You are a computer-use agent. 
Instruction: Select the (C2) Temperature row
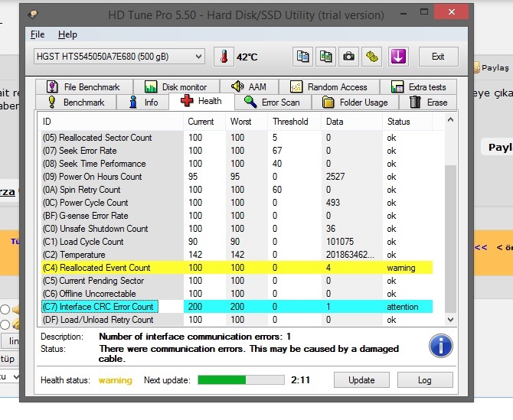237,255
